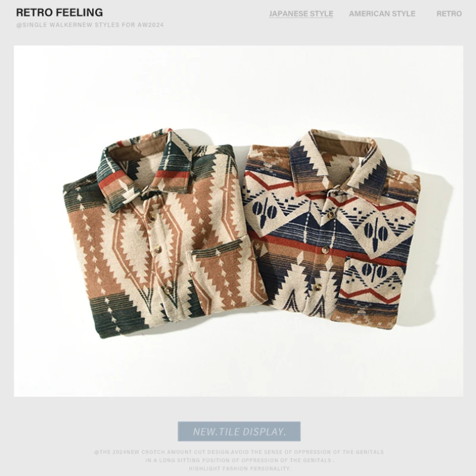Click the middle button on navy shirt
The width and height of the screenshot is (476, 476).
pyautogui.click(x=325, y=250)
